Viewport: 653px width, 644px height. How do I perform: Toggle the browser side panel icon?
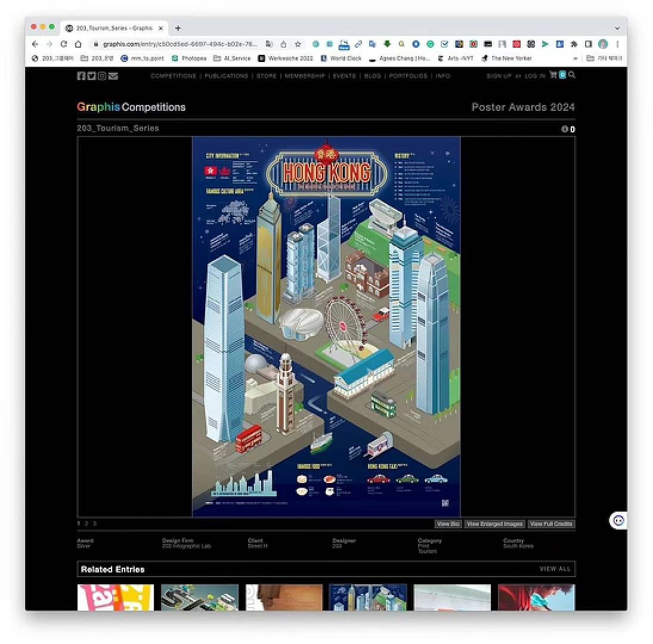coord(589,44)
